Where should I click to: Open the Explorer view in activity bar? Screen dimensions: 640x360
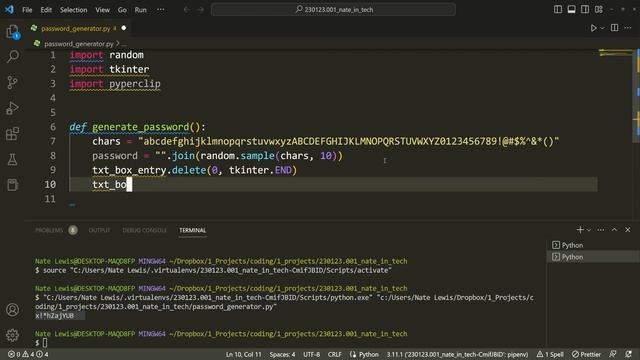click(13, 31)
